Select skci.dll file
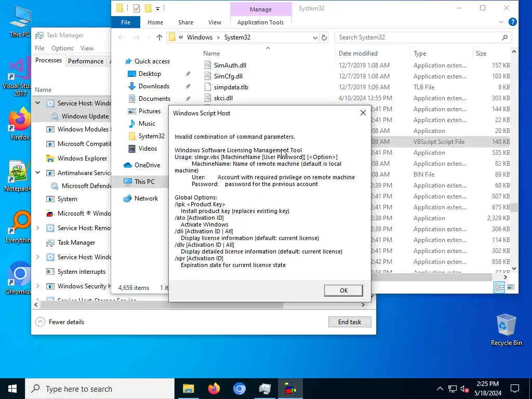Screen dimensions: 532x399 (x=223, y=98)
